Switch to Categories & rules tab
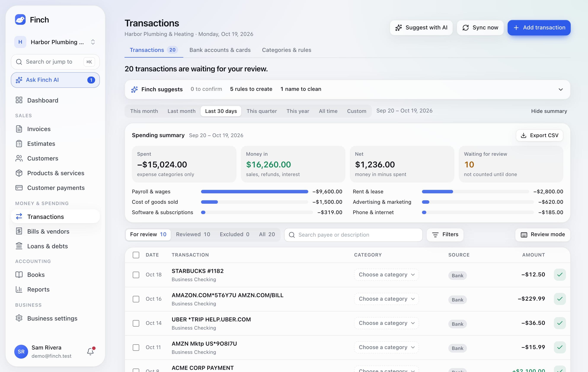This screenshot has height=372, width=588. click(286, 50)
